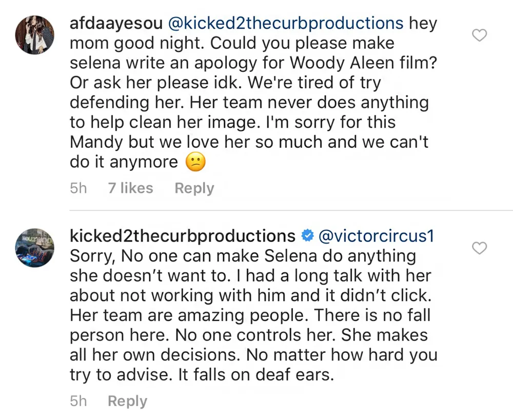Image resolution: width=513 pixels, height=420 pixels.
Task: Tap the 5h timestamp under the reply
Action: coord(78,401)
